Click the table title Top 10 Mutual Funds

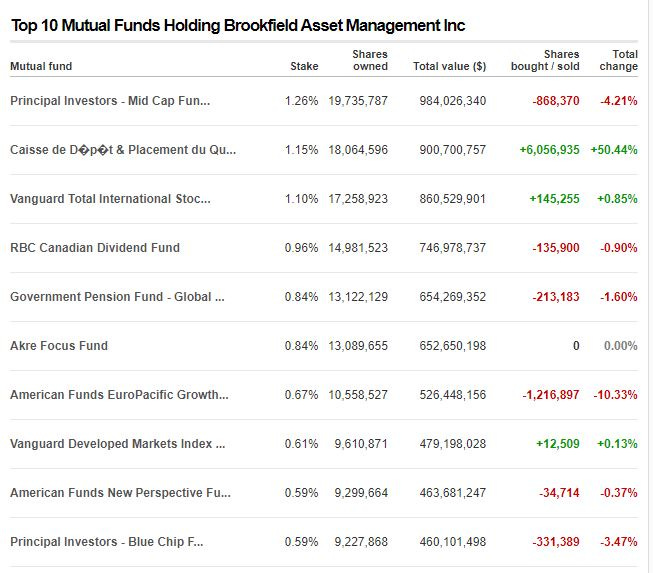(238, 25)
